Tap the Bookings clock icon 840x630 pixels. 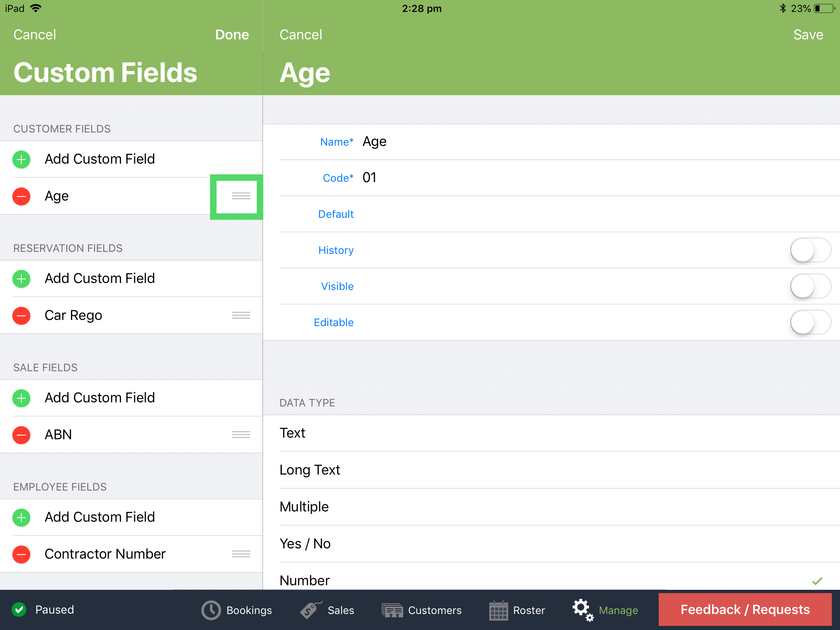tap(211, 610)
